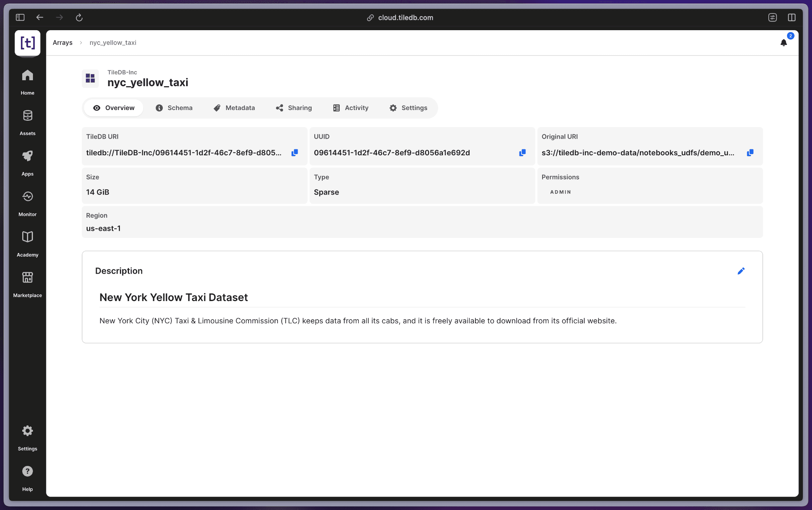Open notifications bell

pyautogui.click(x=783, y=42)
